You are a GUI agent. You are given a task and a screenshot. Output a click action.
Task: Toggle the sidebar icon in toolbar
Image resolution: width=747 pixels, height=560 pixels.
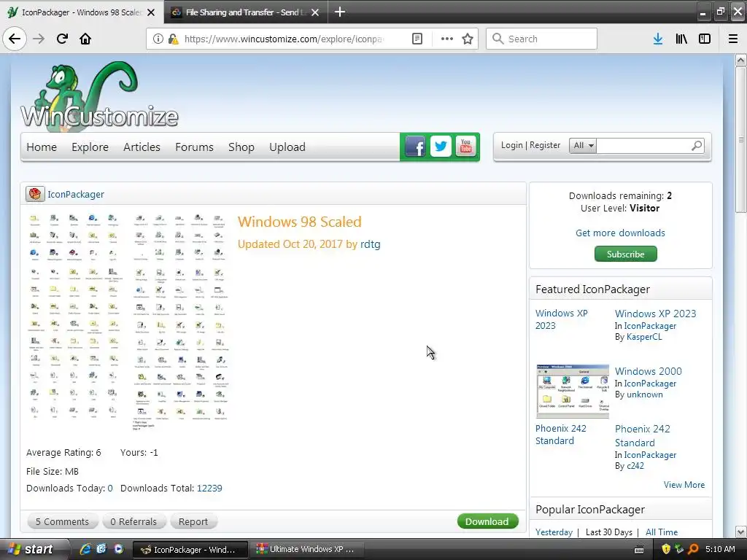(x=705, y=39)
